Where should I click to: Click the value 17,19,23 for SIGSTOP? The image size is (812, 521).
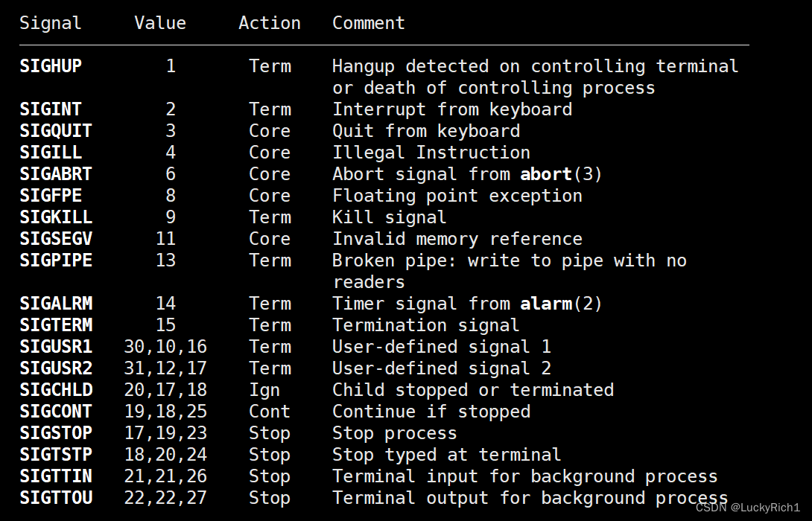[165, 433]
